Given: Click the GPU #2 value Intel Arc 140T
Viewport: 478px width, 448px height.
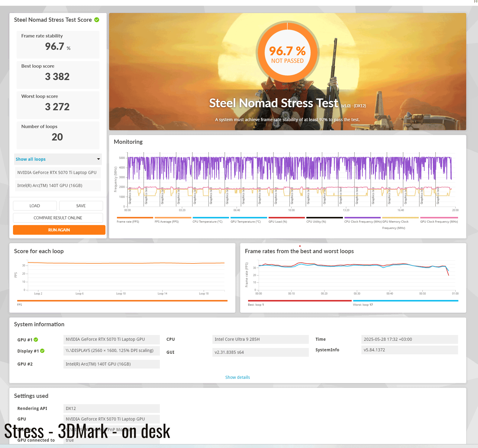Looking at the screenshot, I should click(111, 364).
